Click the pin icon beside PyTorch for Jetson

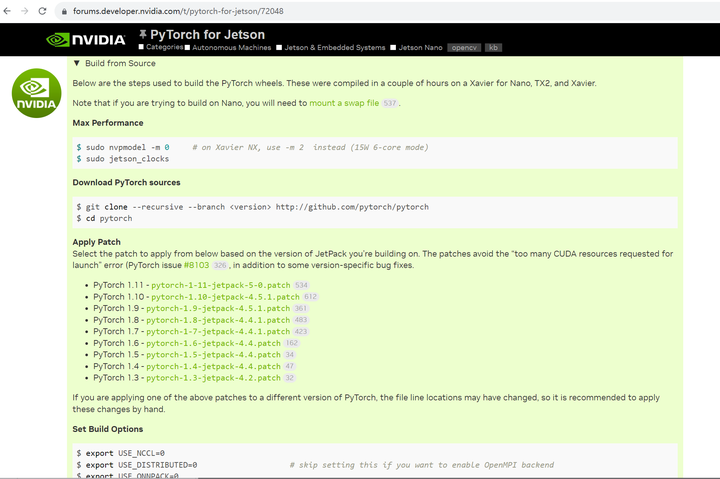click(143, 34)
